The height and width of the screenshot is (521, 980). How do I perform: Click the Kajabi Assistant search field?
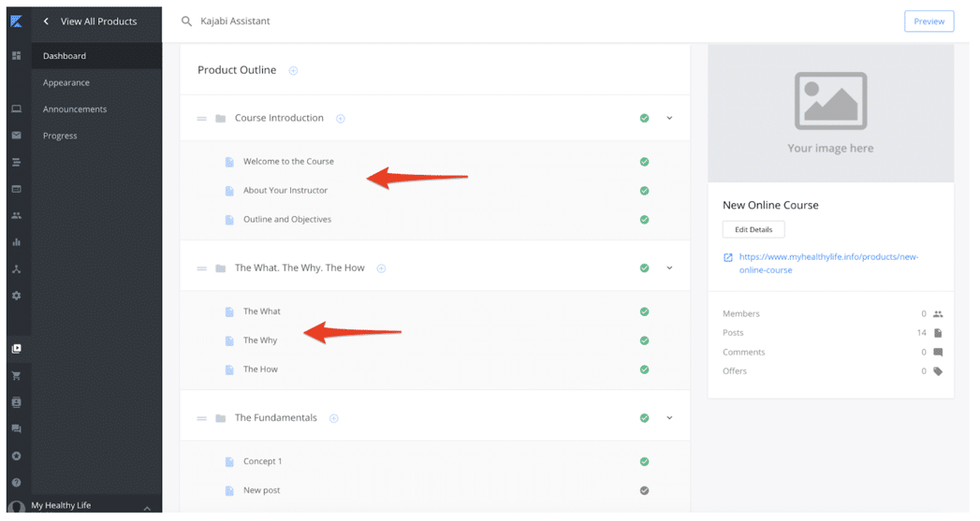(x=235, y=22)
